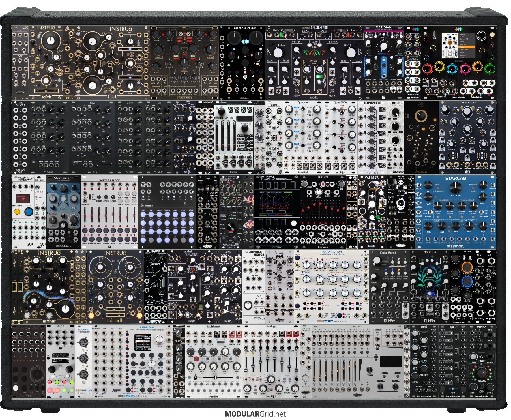
Task: Click the Atlas module label
Action: pyautogui.click(x=92, y=103)
